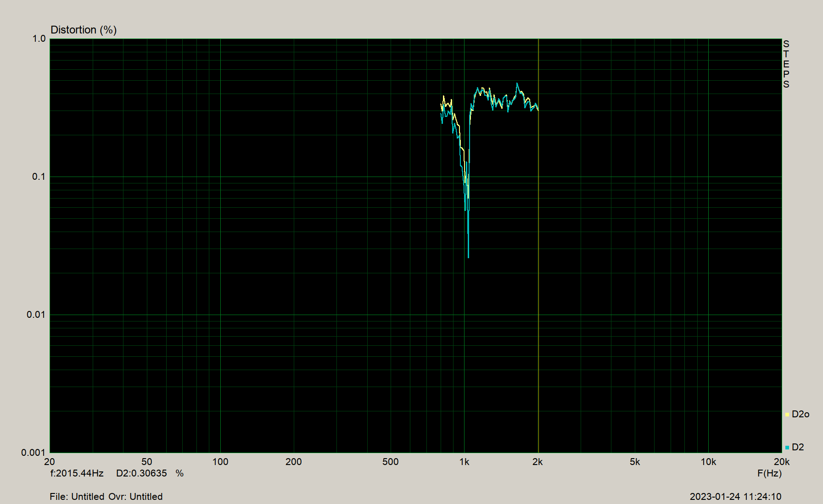Image resolution: width=823 pixels, height=504 pixels.
Task: Click the 100 frequency axis label
Action: pyautogui.click(x=220, y=462)
